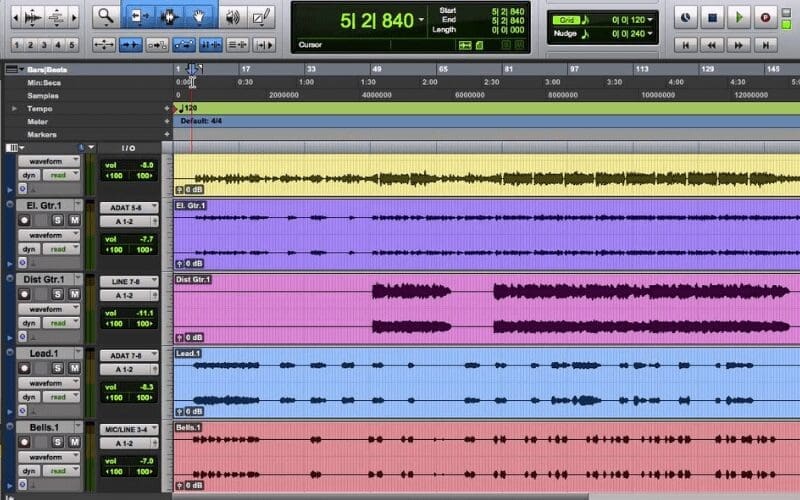Click El. Gtr.1 volume value -7.7
The height and width of the screenshot is (500, 800).
[x=145, y=239]
